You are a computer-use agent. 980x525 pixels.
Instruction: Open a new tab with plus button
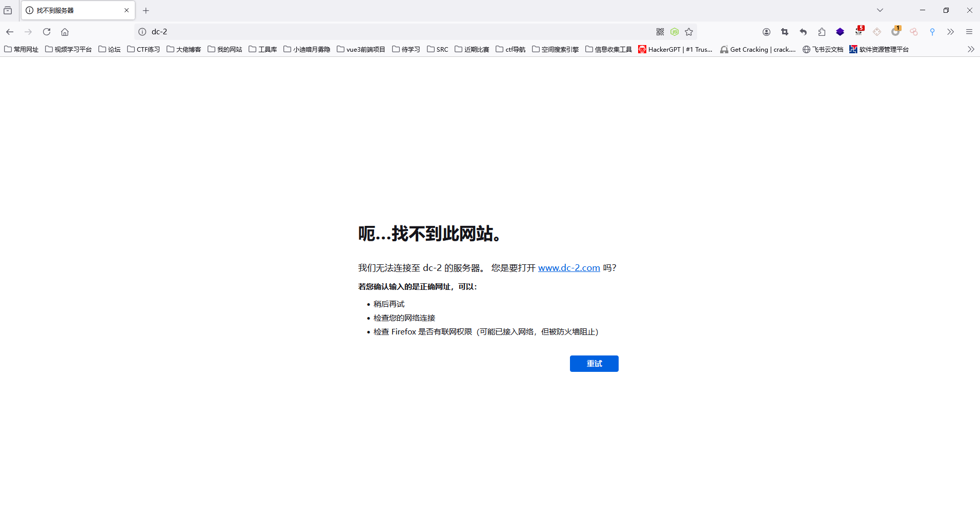click(146, 10)
